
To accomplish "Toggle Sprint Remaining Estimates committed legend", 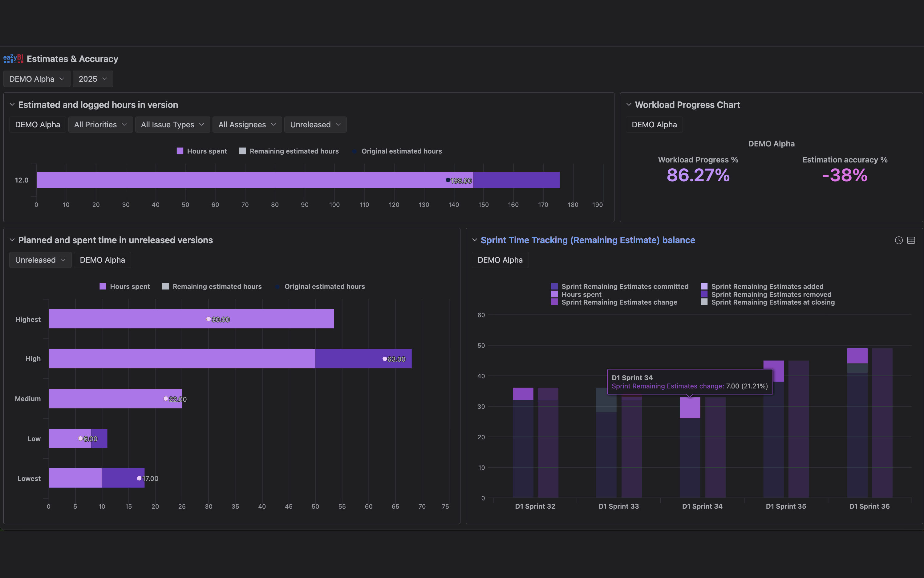I will click(620, 286).
